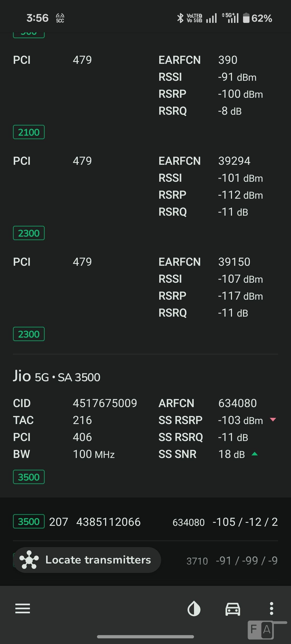
Task: Tap the battery 62% indicator
Action: click(258, 18)
